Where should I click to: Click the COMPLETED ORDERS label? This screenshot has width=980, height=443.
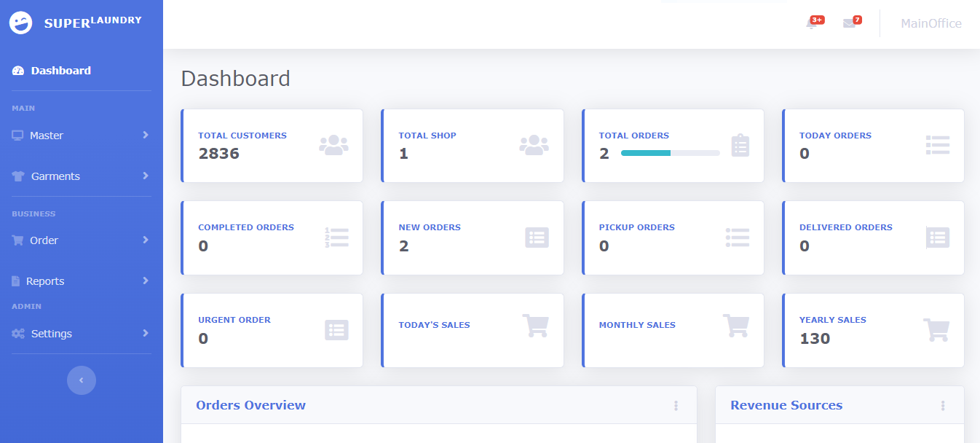[246, 227]
